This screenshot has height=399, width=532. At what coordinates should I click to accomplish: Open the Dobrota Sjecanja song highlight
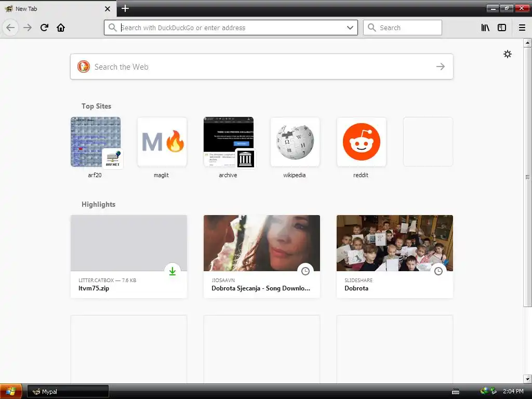pyautogui.click(x=262, y=257)
